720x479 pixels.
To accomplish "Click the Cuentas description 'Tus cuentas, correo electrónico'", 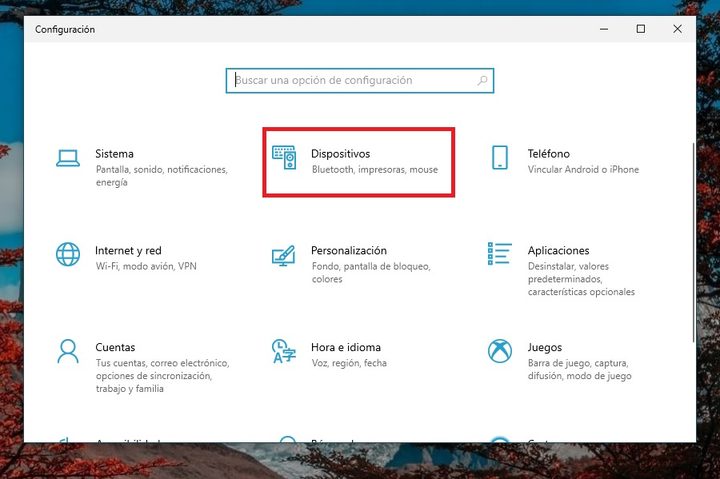I will pyautogui.click(x=162, y=363).
